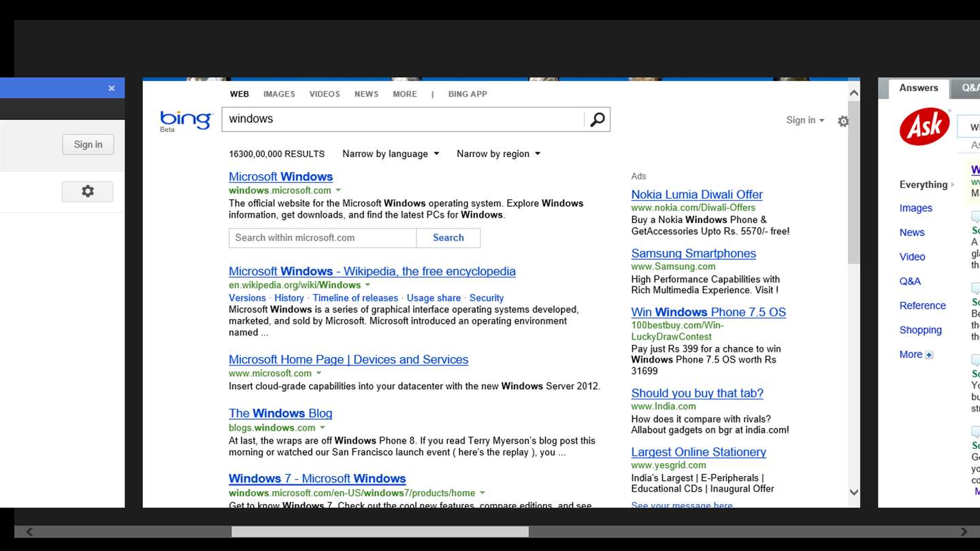The height and width of the screenshot is (551, 980).
Task: Select the WEB tab in Bing
Action: tap(240, 94)
